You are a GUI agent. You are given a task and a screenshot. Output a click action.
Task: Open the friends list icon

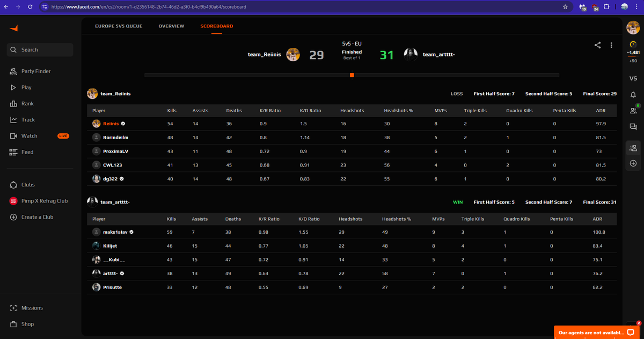(x=633, y=111)
